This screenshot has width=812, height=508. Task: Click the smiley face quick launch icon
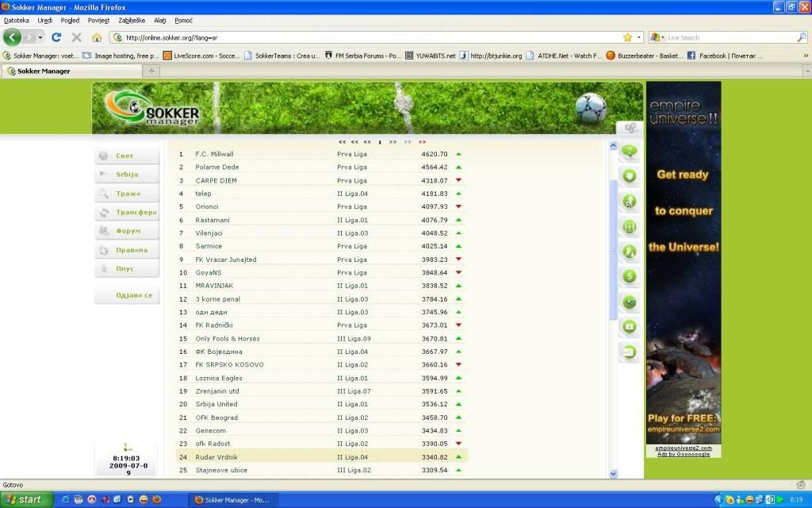pos(144,500)
